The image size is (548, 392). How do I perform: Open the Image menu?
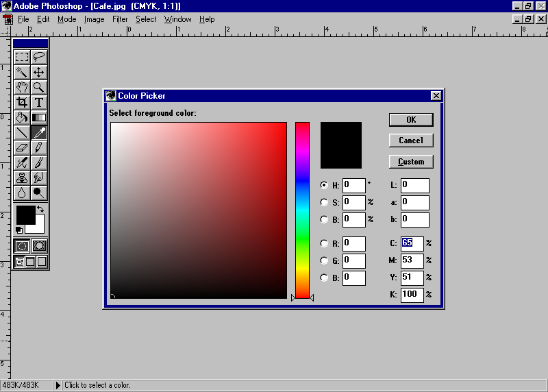tap(94, 19)
